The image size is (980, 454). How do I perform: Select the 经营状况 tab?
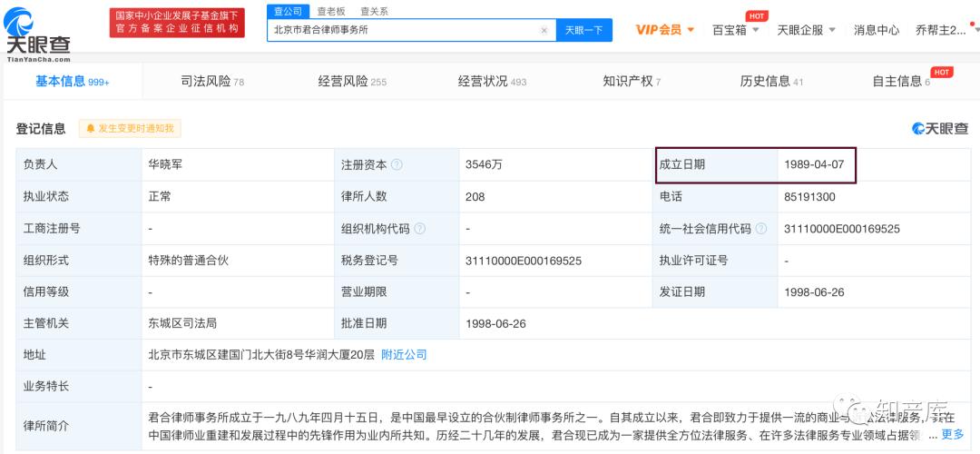point(492,82)
